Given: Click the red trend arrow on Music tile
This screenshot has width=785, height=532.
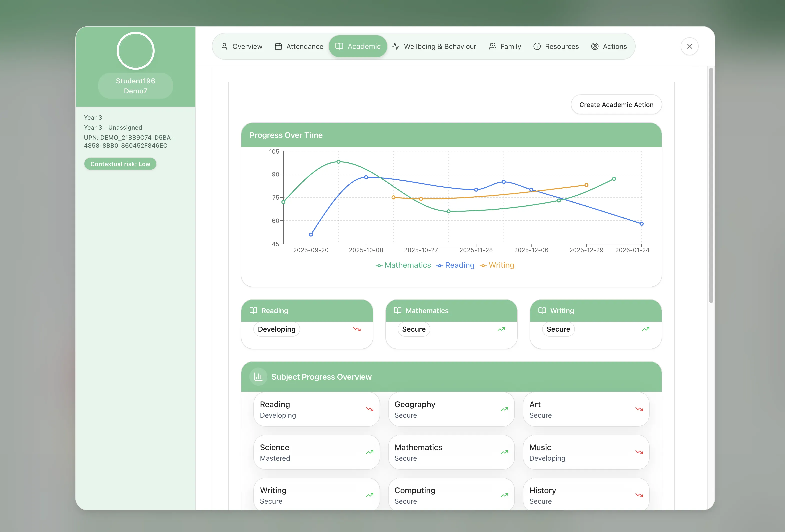Looking at the screenshot, I should [x=639, y=452].
